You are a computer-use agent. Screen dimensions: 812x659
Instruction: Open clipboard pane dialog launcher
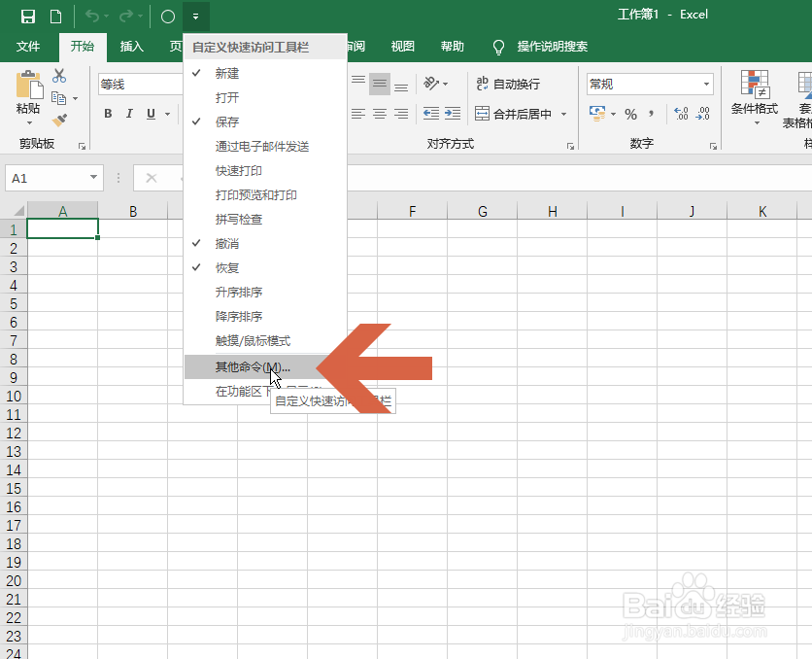click(x=82, y=147)
